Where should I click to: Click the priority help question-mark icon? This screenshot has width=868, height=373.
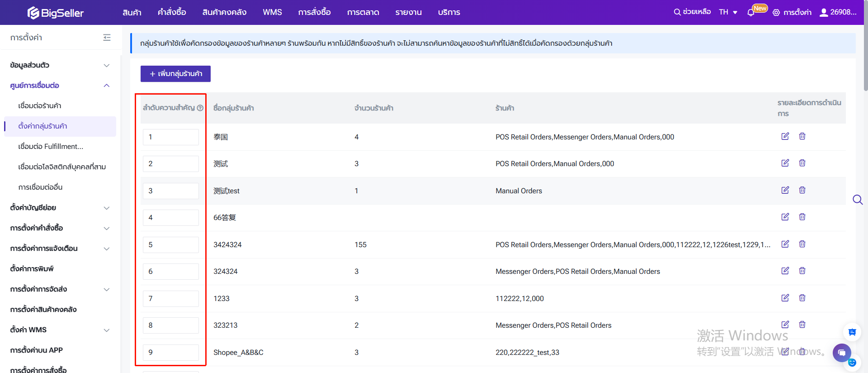200,108
